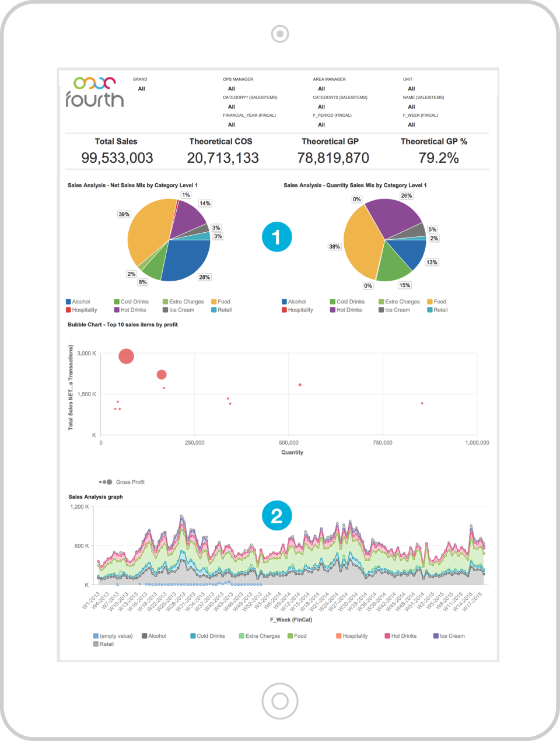
Task: Click Ice Cream swatch in Net Sales Mix legend
Action: (x=165, y=310)
